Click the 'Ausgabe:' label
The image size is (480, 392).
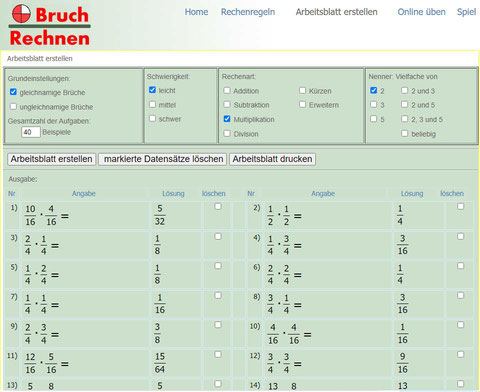23,179
